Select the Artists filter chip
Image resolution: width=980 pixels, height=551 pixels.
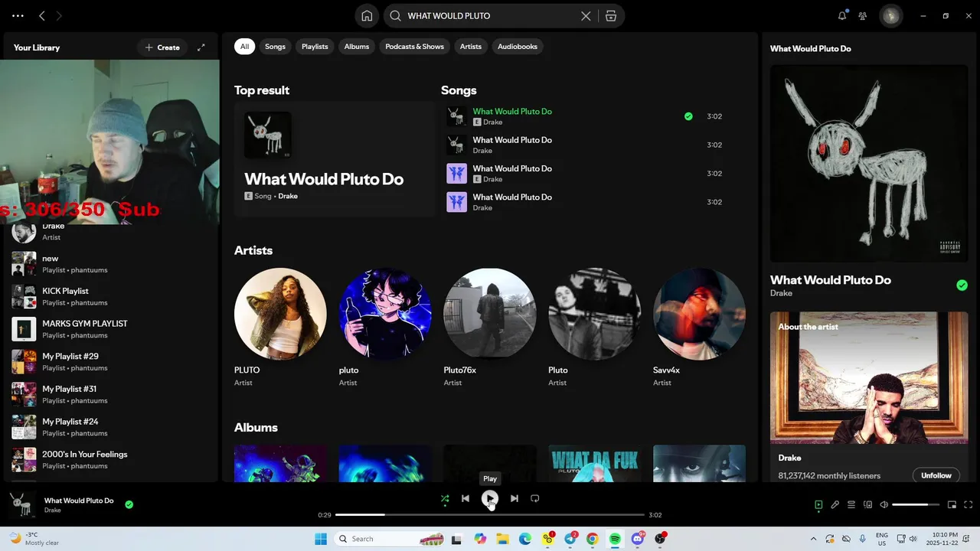(x=471, y=47)
